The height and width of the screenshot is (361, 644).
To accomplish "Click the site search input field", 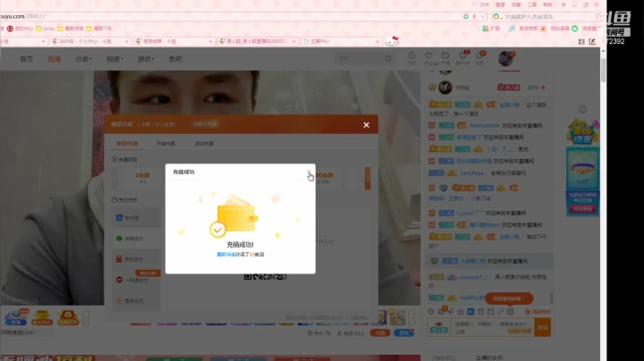I will pyautogui.click(x=360, y=59).
